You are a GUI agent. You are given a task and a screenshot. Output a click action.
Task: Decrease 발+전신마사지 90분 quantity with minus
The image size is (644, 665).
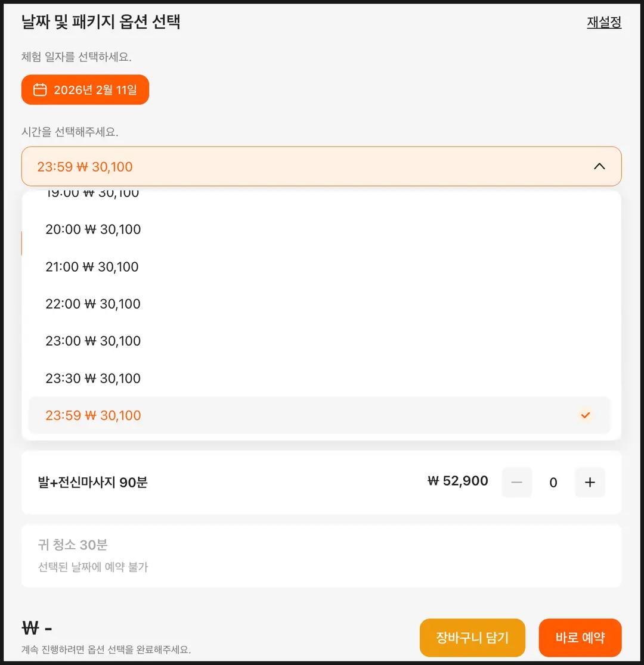click(x=516, y=482)
